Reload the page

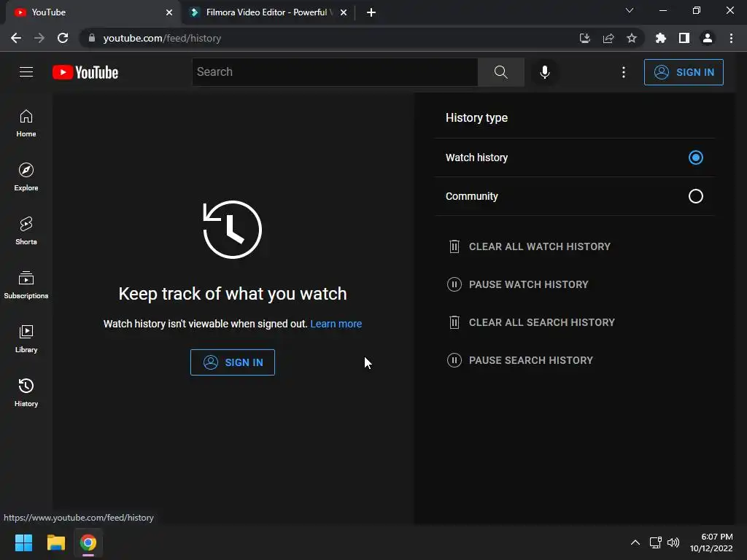(63, 38)
